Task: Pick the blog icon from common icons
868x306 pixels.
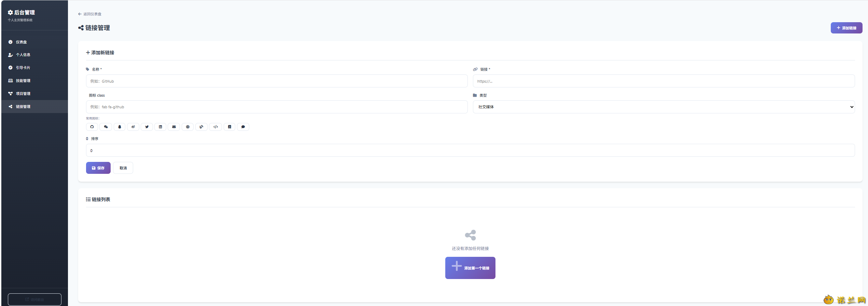Action: tap(201, 127)
